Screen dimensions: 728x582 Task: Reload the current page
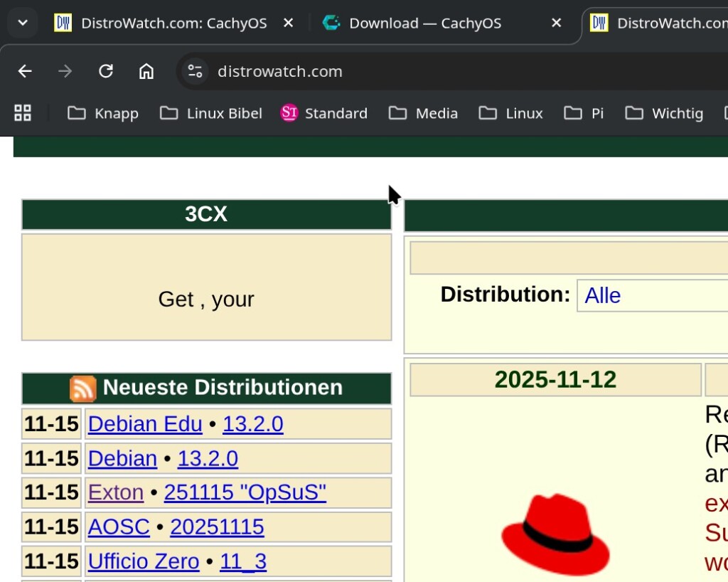[106, 71]
